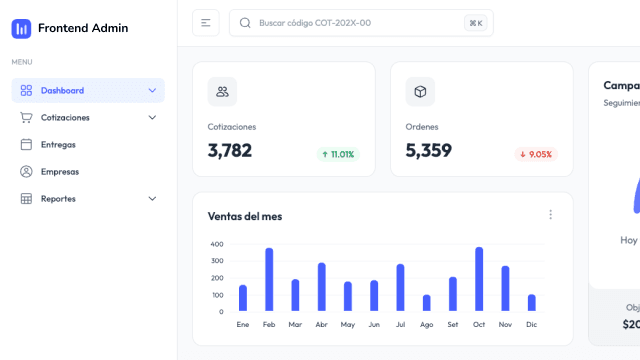This screenshot has width=640, height=360.
Task: Click the May bar in sales chart
Action: pos(348,296)
